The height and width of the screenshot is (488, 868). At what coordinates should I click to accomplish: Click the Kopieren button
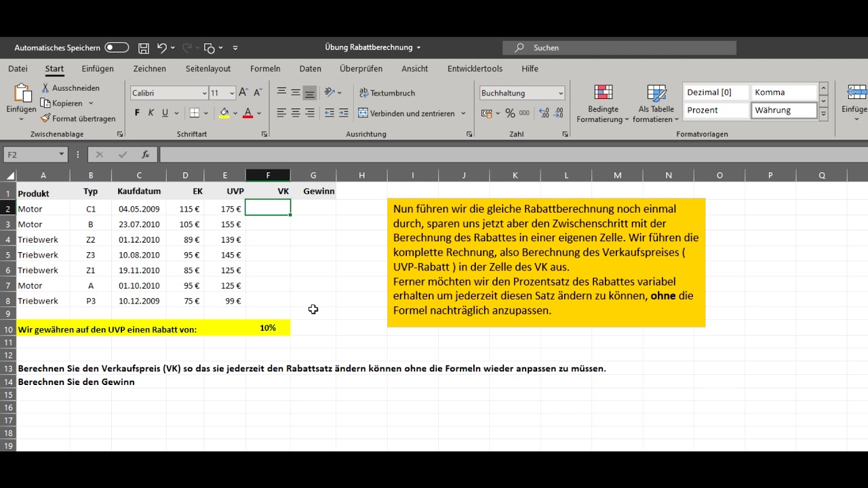pos(61,103)
